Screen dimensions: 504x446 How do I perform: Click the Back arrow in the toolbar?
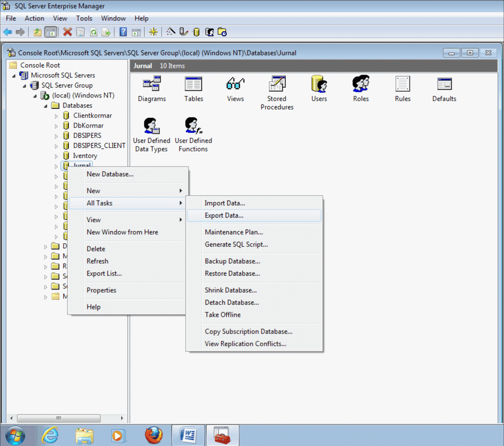point(8,32)
